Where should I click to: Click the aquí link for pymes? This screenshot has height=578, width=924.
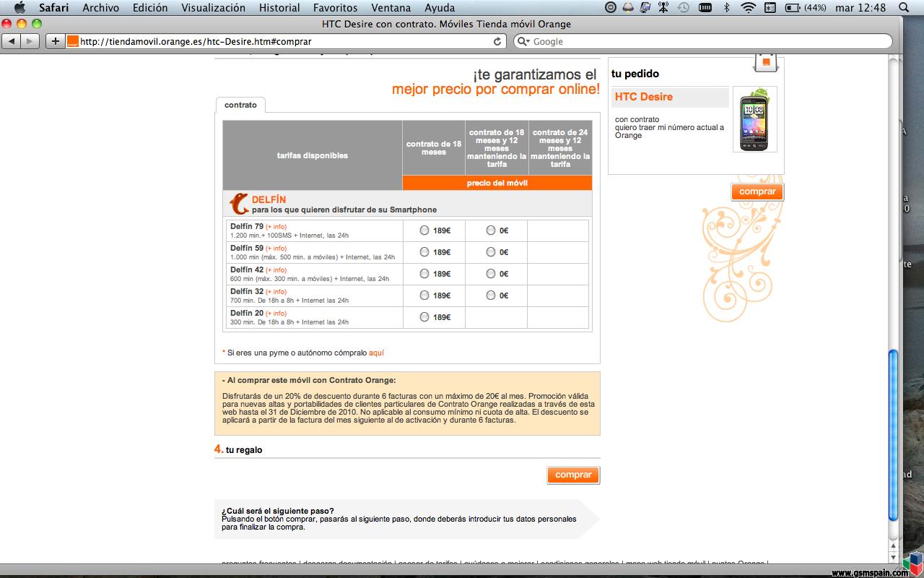(376, 353)
